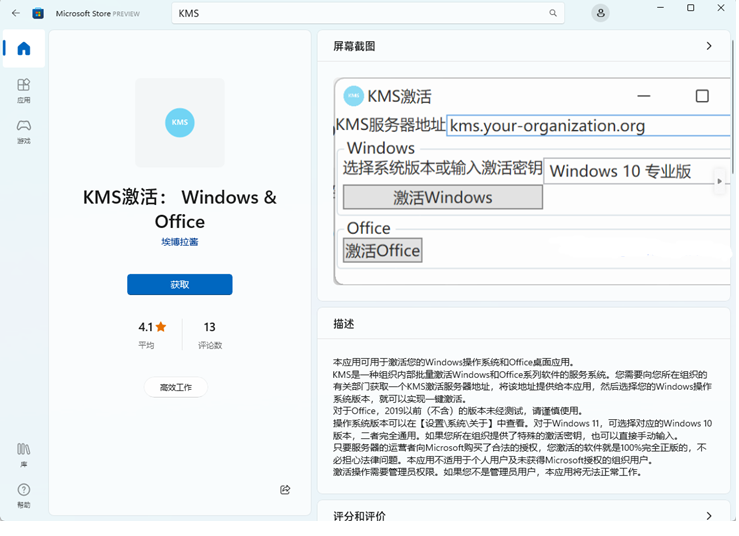Screen dimensions: 739x536
Task: Open the Games (游戏) section in sidebar
Action: pyautogui.click(x=24, y=132)
